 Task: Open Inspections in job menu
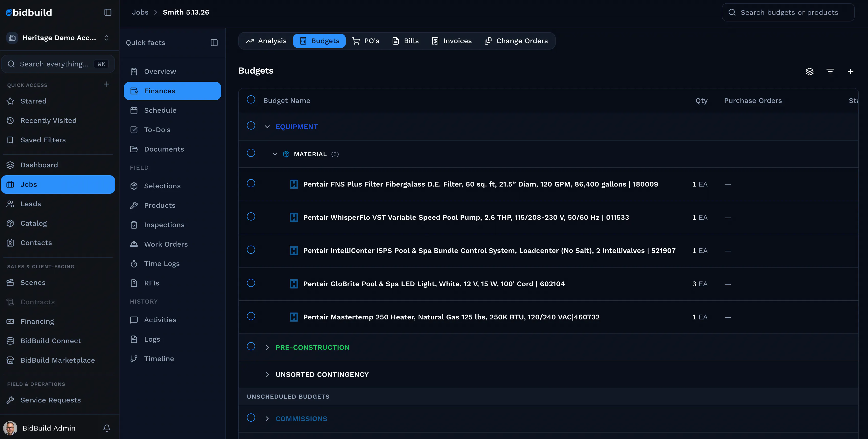[x=172, y=225]
